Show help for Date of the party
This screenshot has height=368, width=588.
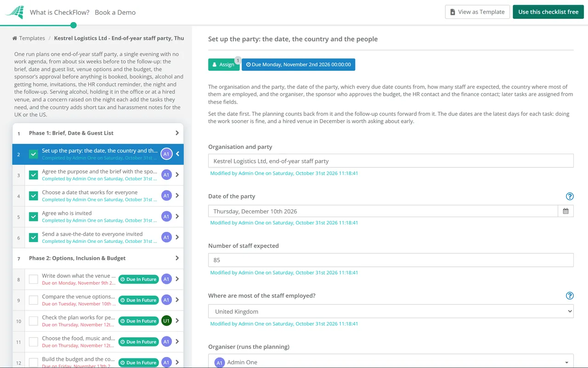[570, 196]
